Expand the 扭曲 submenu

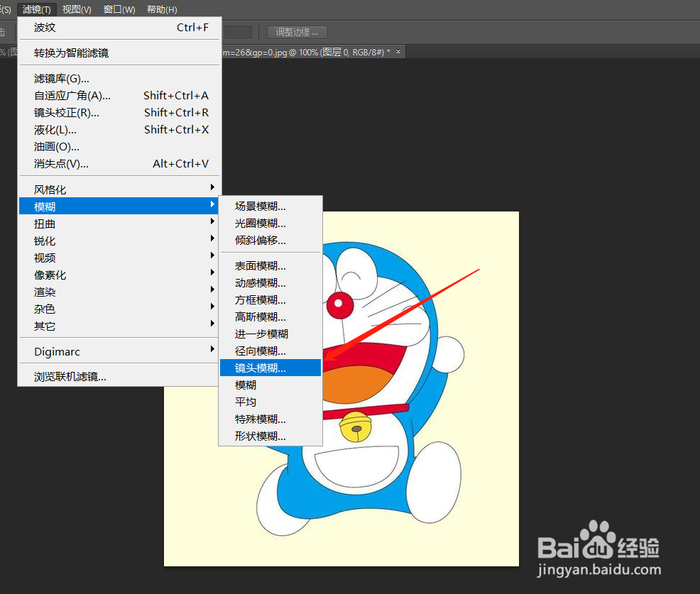pos(119,224)
